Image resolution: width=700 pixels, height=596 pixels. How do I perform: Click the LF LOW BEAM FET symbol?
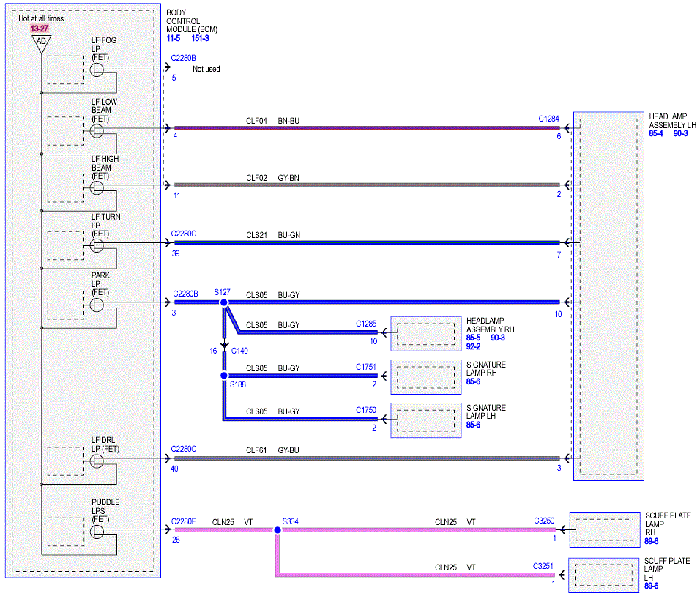[x=97, y=131]
